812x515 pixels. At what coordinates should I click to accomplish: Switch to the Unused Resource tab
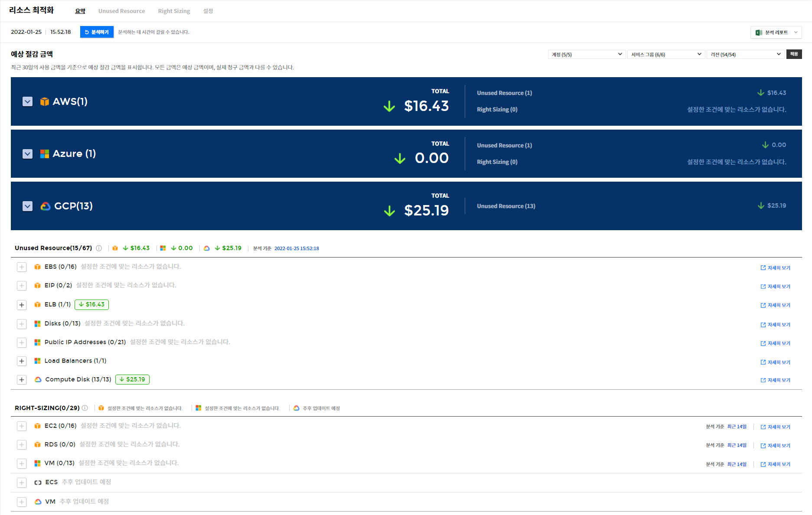point(121,11)
